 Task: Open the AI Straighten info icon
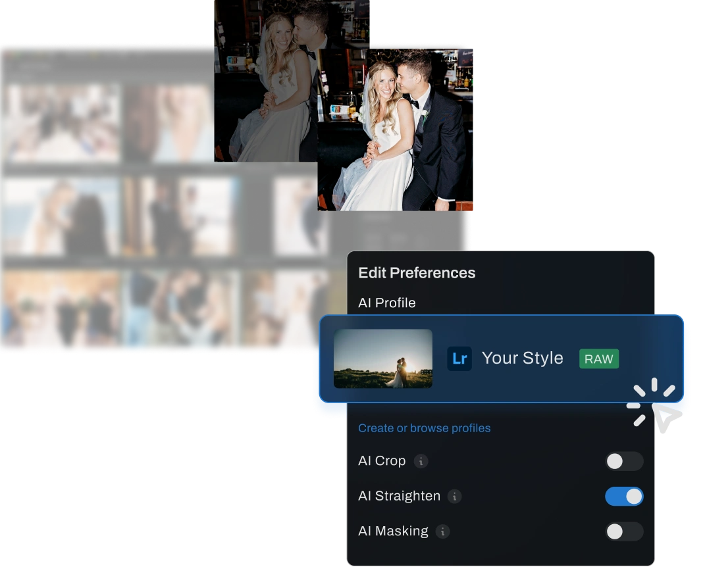click(454, 497)
